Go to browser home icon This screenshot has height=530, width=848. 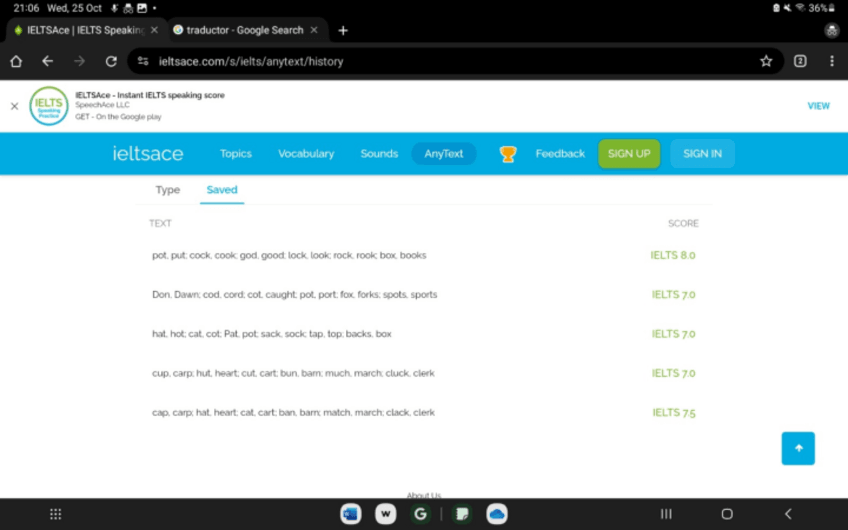coord(16,61)
